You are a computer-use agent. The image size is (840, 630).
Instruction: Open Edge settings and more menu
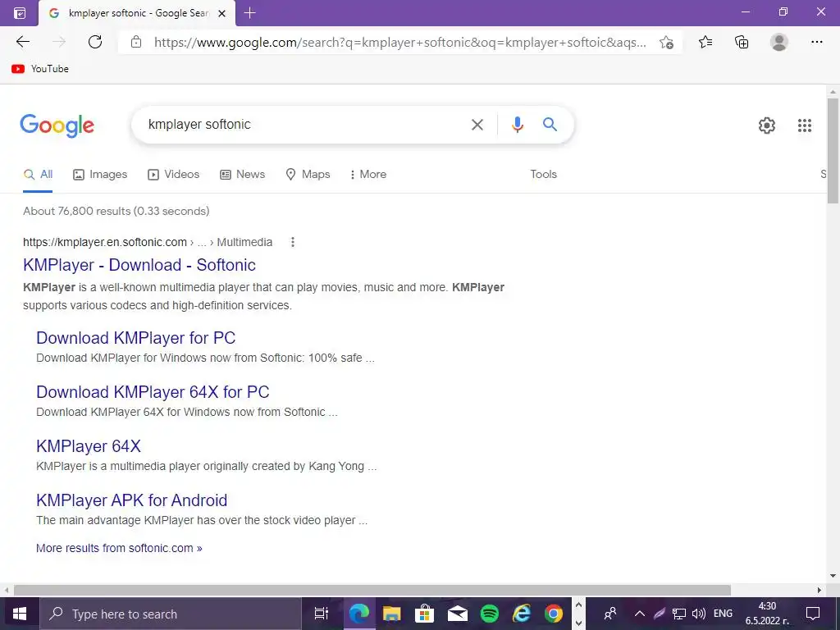[816, 42]
